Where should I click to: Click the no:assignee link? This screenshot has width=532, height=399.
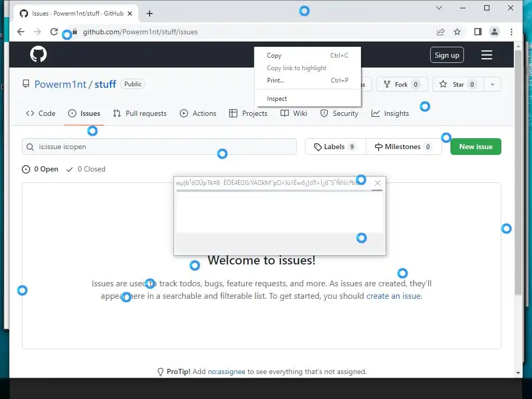click(227, 371)
